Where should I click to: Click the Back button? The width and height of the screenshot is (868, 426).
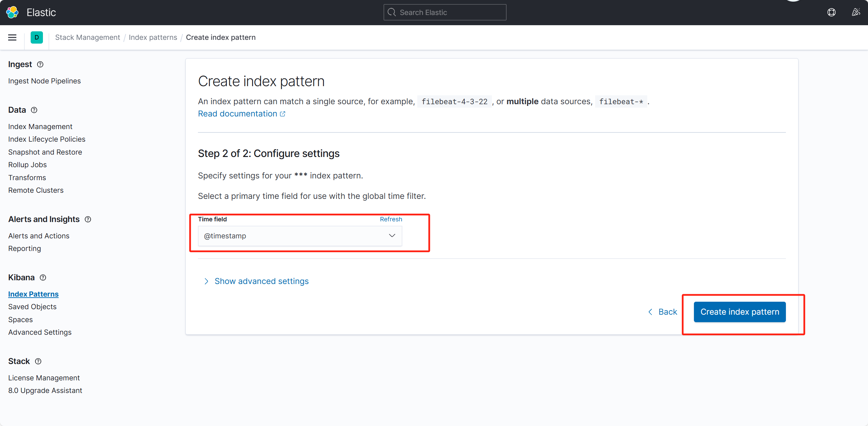tap(663, 312)
